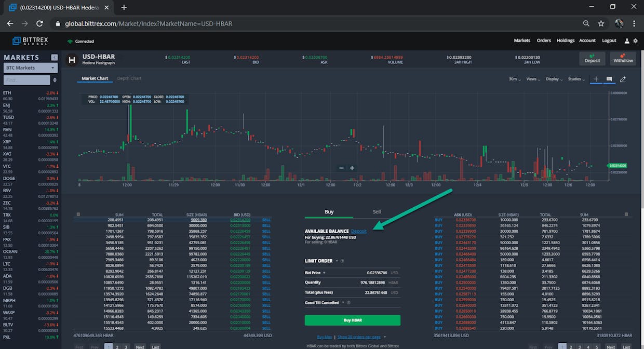Select the ETH market row
Image resolution: width=644 pixels, height=349 pixels.
[x=31, y=96]
